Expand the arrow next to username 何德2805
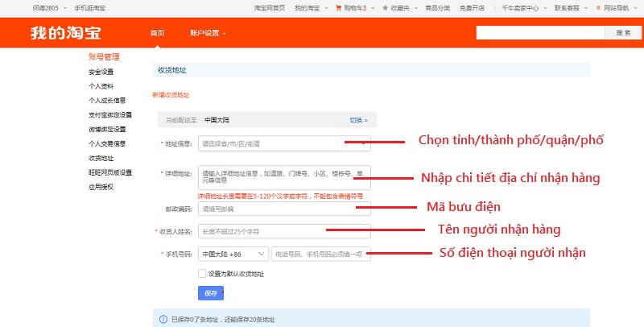The image size is (644, 327). tap(65, 8)
